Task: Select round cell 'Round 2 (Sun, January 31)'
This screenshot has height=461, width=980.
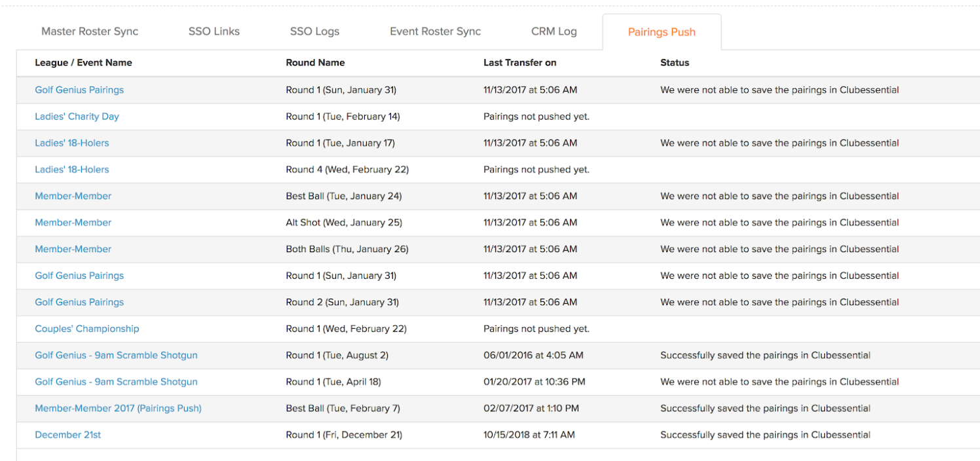Action: [342, 303]
